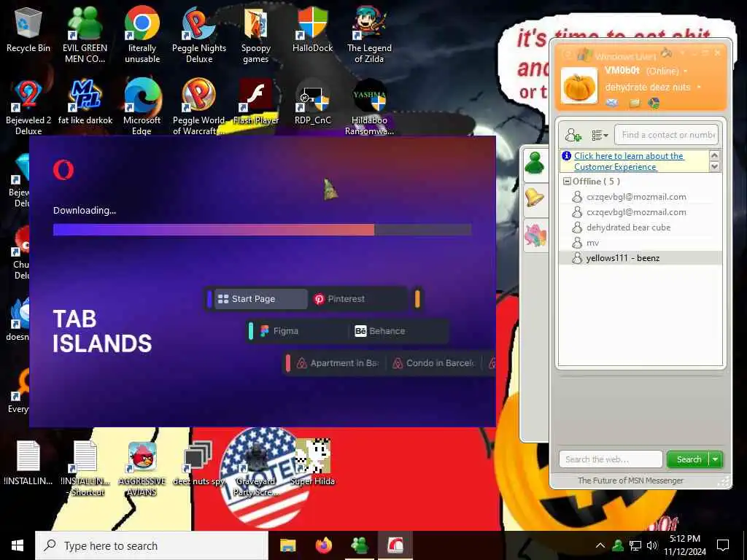The image size is (747, 560).
Task: Select the 'deez nuts spy' icon
Action: pyautogui.click(x=198, y=464)
